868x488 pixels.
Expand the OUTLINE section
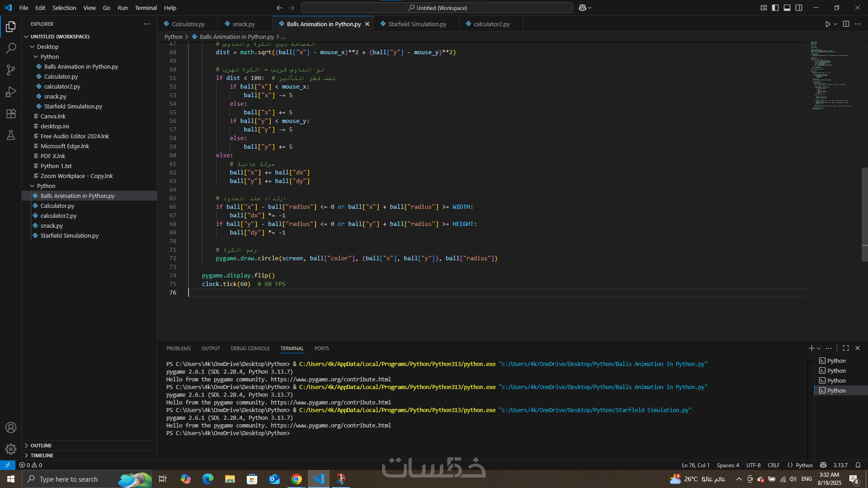click(41, 446)
